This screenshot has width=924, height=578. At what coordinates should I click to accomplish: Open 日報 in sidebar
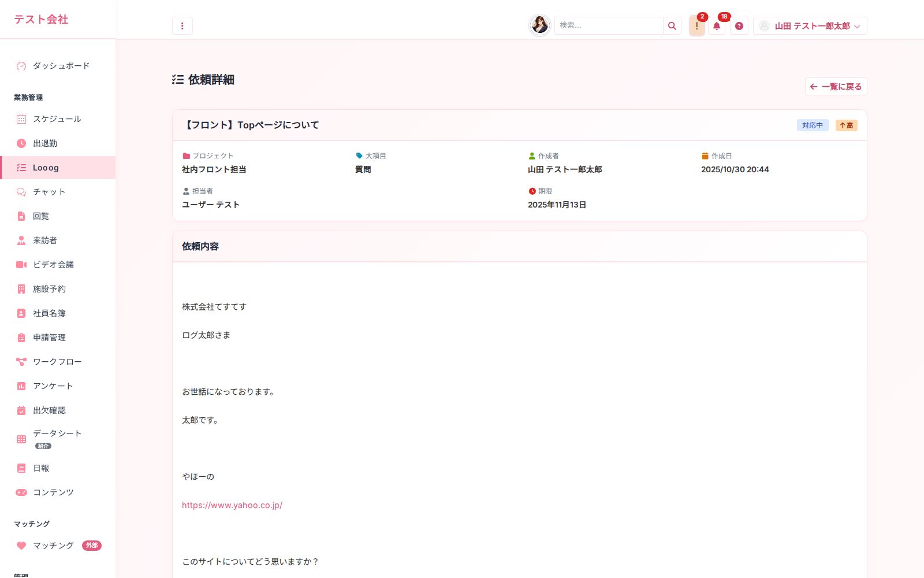click(x=58, y=468)
